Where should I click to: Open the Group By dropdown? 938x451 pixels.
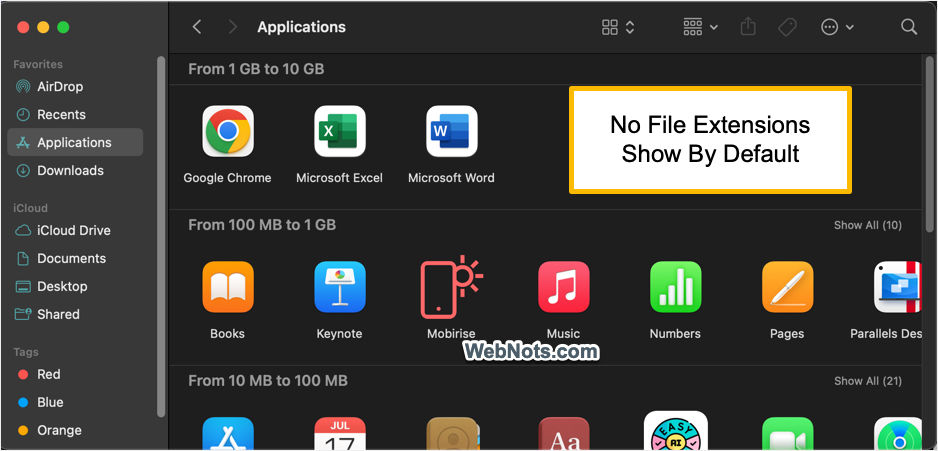point(701,27)
